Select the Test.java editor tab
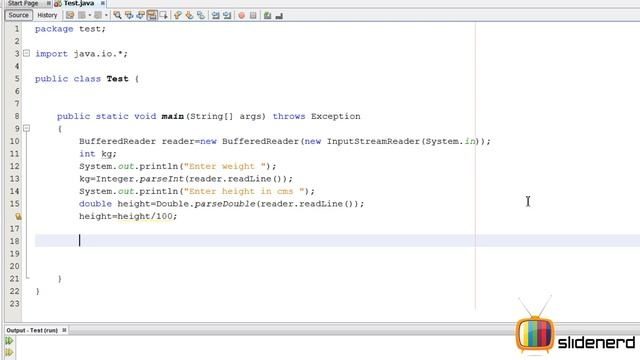 point(79,3)
